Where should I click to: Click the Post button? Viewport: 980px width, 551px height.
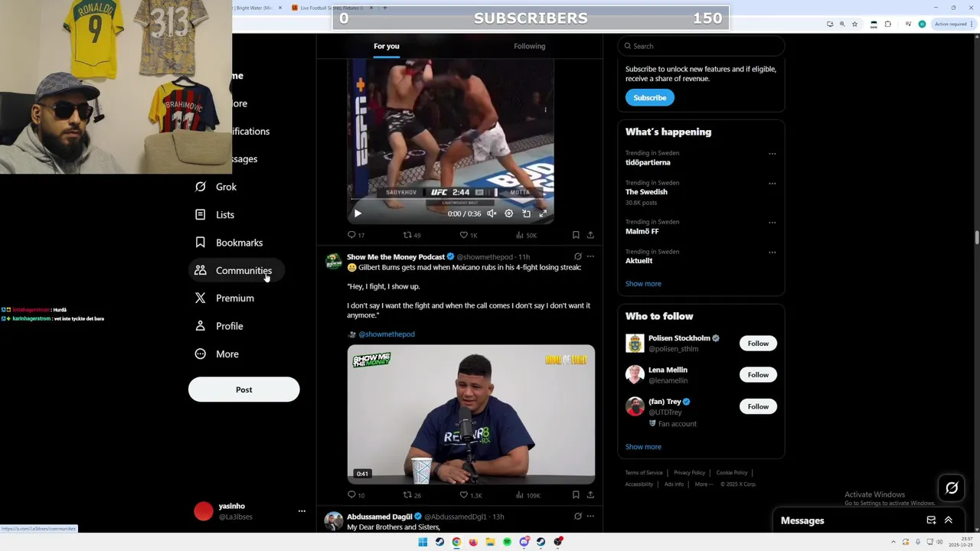(x=243, y=390)
